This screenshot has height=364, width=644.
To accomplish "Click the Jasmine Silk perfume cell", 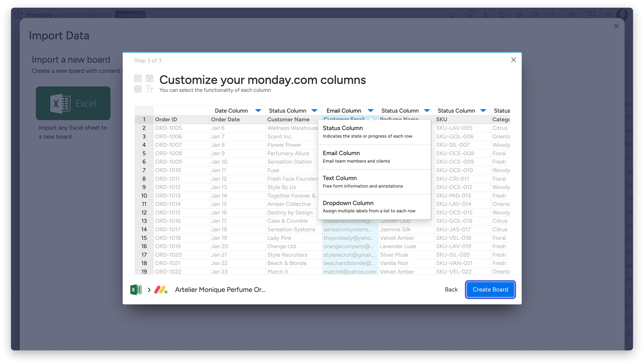I will (406, 229).
